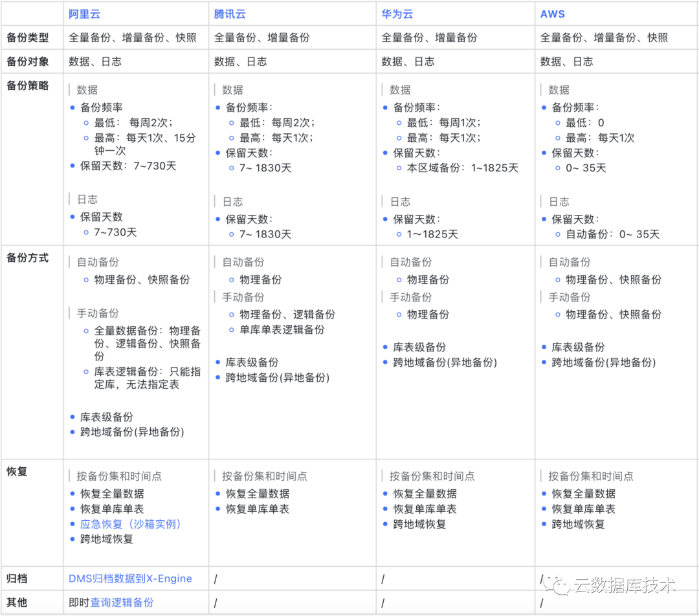Open the 查询逻辑备份 link
Image resolution: width=699 pixels, height=616 pixels.
(x=122, y=602)
